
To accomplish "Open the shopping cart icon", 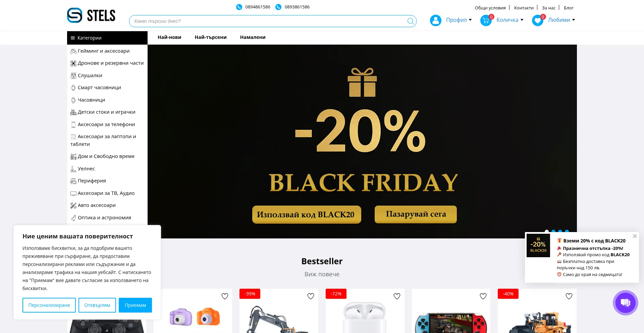I will coord(486,20).
